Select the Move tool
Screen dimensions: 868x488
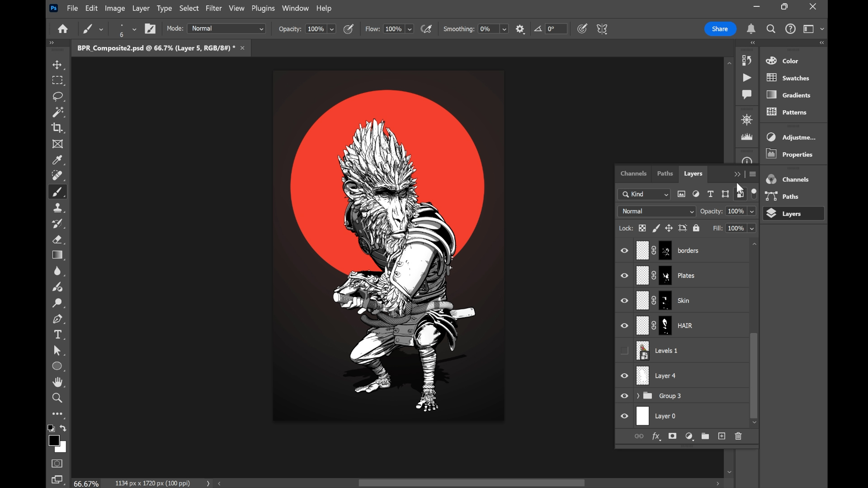point(57,65)
